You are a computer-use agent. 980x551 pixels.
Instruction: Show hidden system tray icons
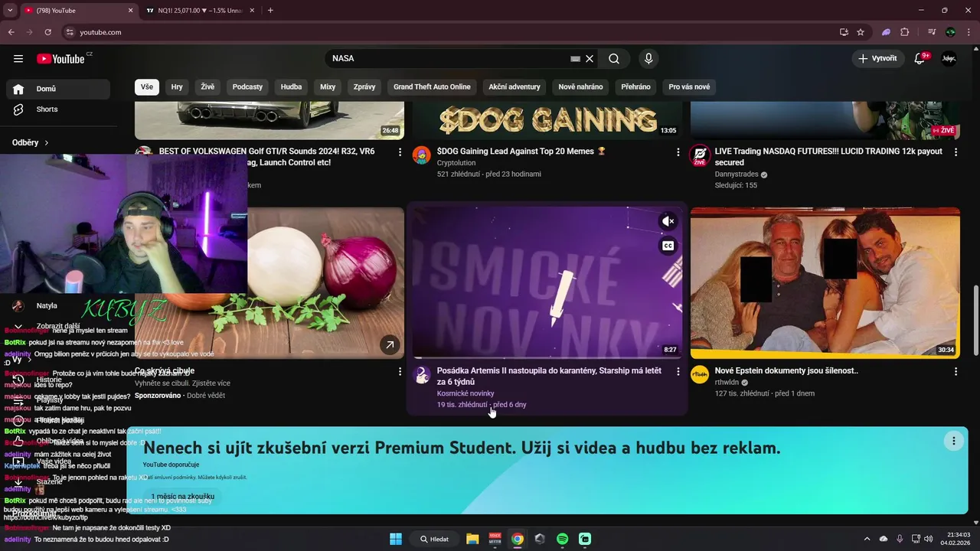tap(867, 539)
